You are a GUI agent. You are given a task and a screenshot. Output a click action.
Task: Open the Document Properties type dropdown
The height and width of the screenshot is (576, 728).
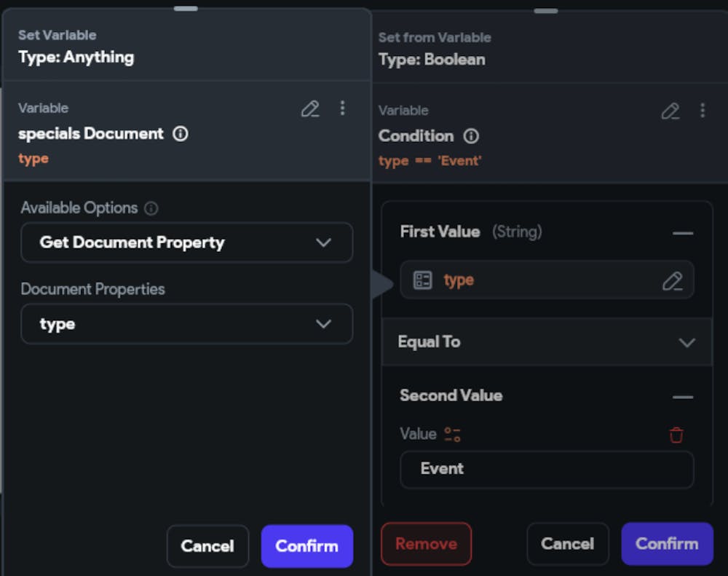click(186, 324)
